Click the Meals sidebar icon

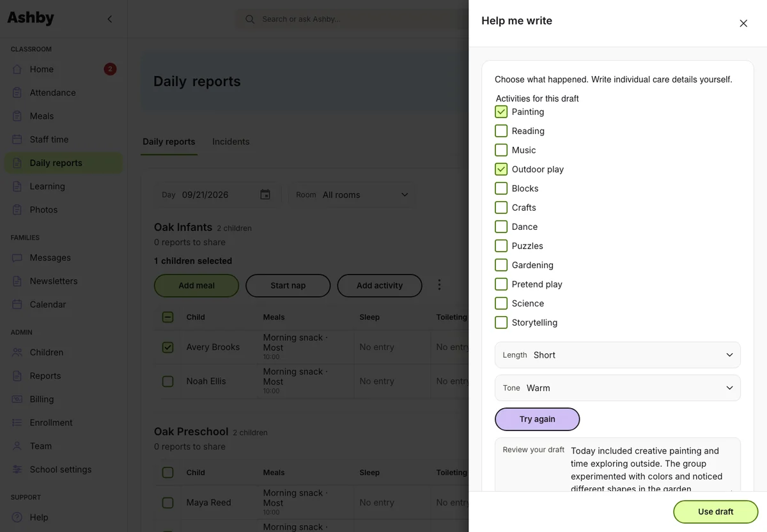pos(17,116)
